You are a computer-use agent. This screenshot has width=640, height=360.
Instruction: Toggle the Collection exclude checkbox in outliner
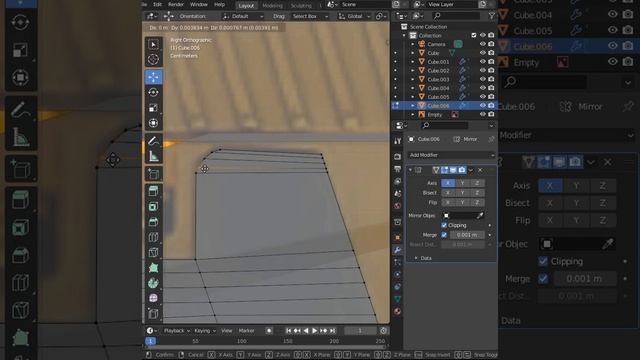474,36
